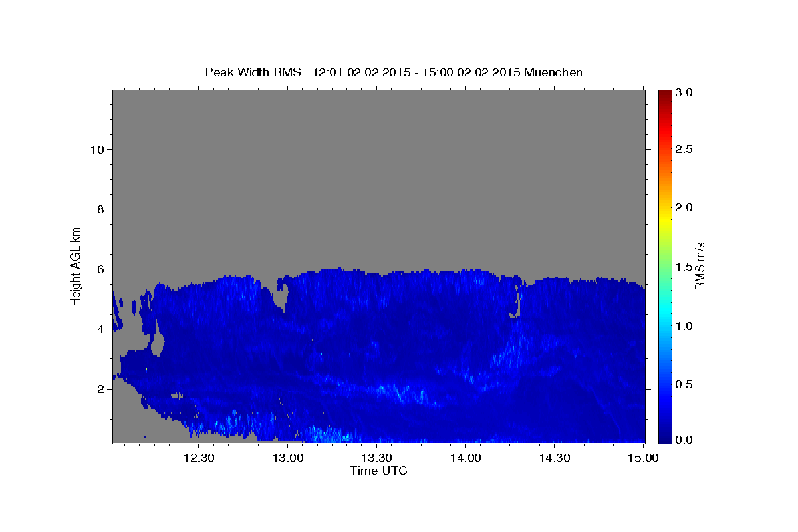The width and height of the screenshot is (798, 532).
Task: Click the height axis label 4
Action: (100, 329)
